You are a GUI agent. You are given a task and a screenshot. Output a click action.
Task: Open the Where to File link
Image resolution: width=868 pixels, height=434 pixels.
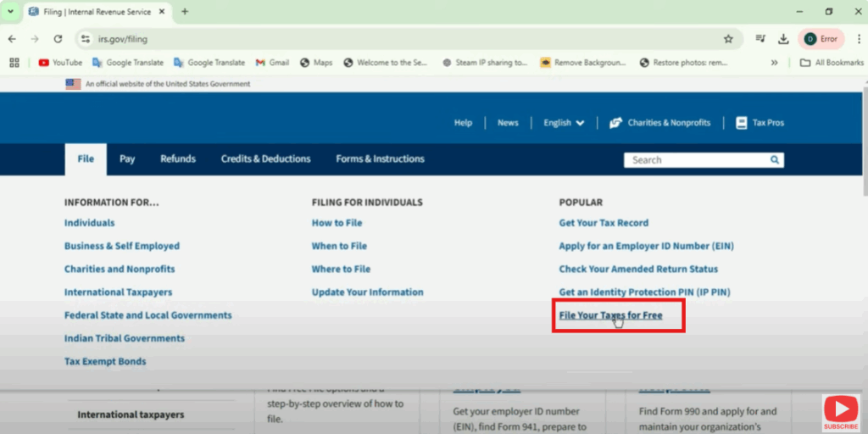tap(341, 270)
